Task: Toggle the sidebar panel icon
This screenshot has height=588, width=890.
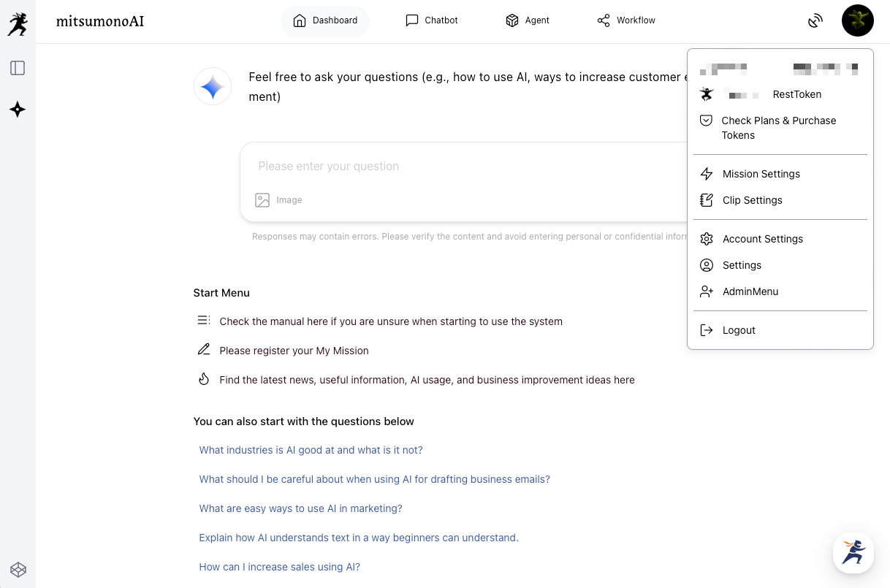Action: point(18,68)
